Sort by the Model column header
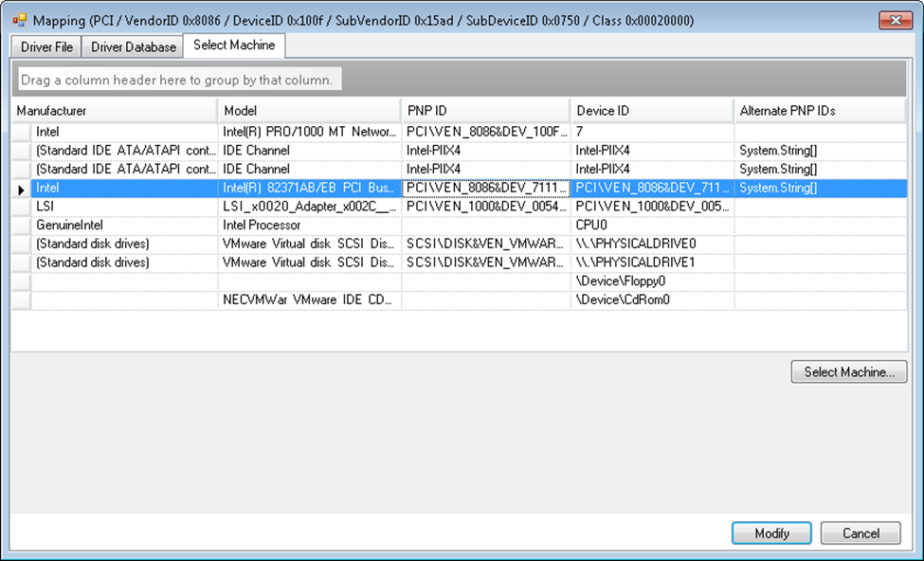Screen dimensions: 924x561 point(309,111)
